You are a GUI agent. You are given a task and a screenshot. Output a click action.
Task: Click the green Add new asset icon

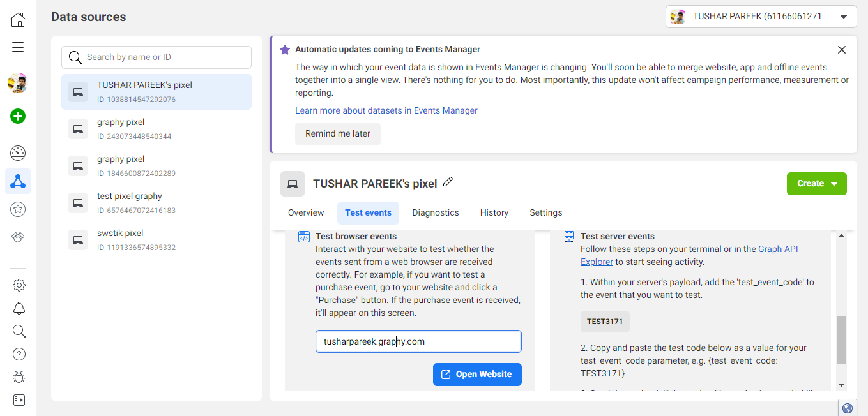tap(17, 116)
